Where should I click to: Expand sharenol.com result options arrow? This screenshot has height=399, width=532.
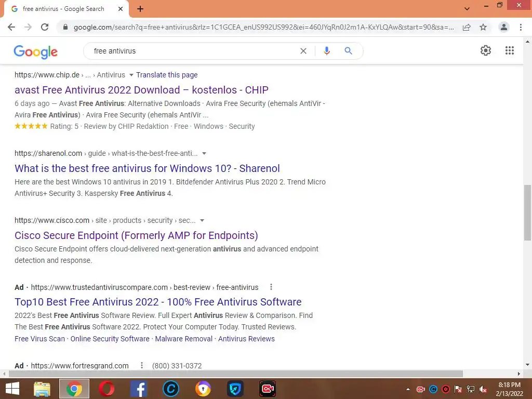[204, 153]
